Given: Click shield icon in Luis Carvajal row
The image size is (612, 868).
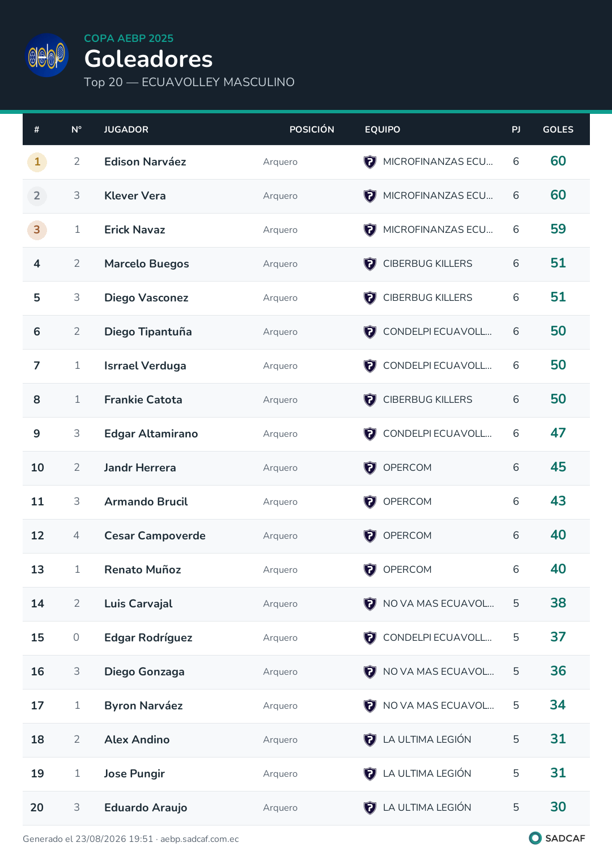Looking at the screenshot, I should pyautogui.click(x=370, y=604).
